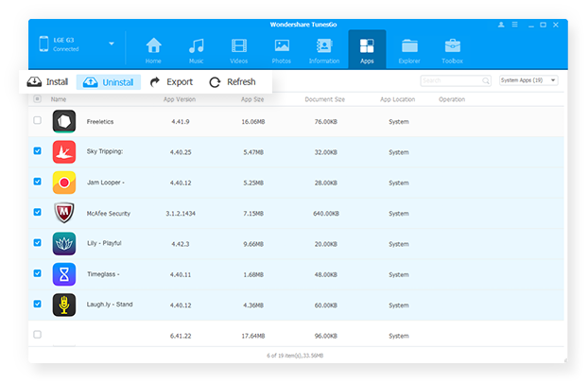This screenshot has height=384, width=588.
Task: Check the checkbox for the 6.41.22 row
Action: (x=37, y=335)
